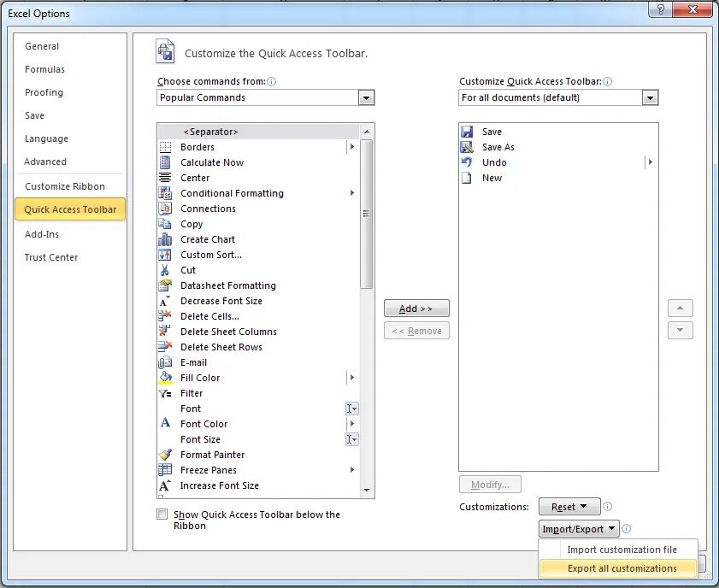Select the Freeze Panes icon
The height and width of the screenshot is (588, 719).
[165, 470]
